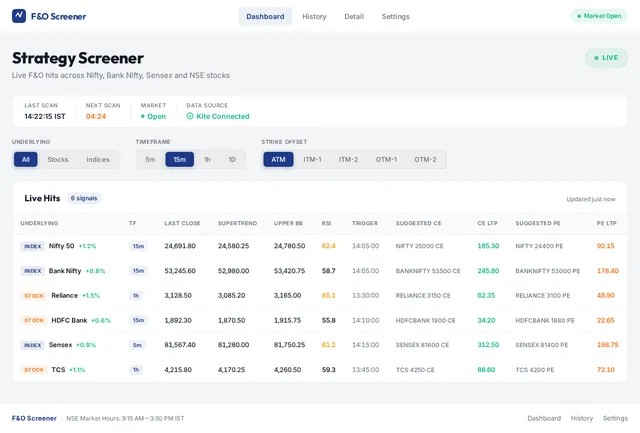The image size is (640, 433).
Task: Sort by the RSI column header
Action: [x=326, y=223]
